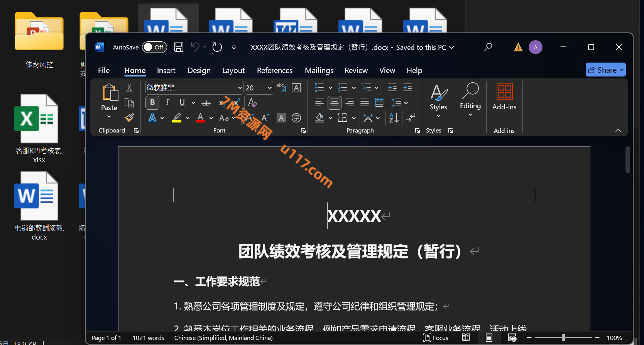Open the Add-ins button
644x345 pixels.
click(504, 97)
